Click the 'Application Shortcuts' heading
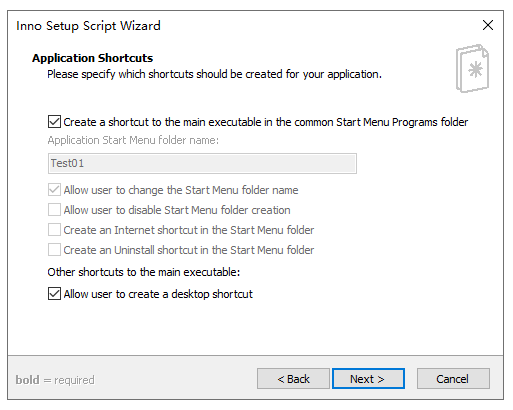The height and width of the screenshot is (410, 513). point(92,58)
